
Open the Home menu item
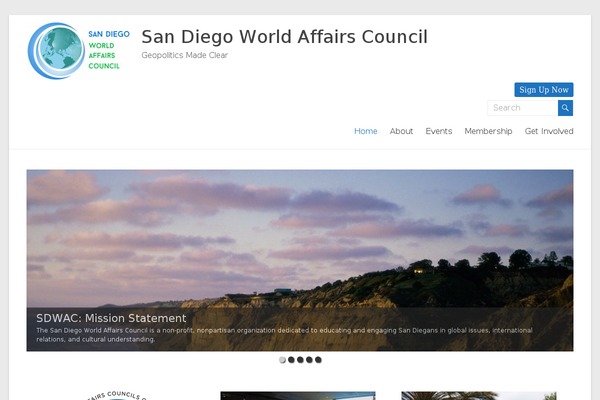pyautogui.click(x=365, y=131)
